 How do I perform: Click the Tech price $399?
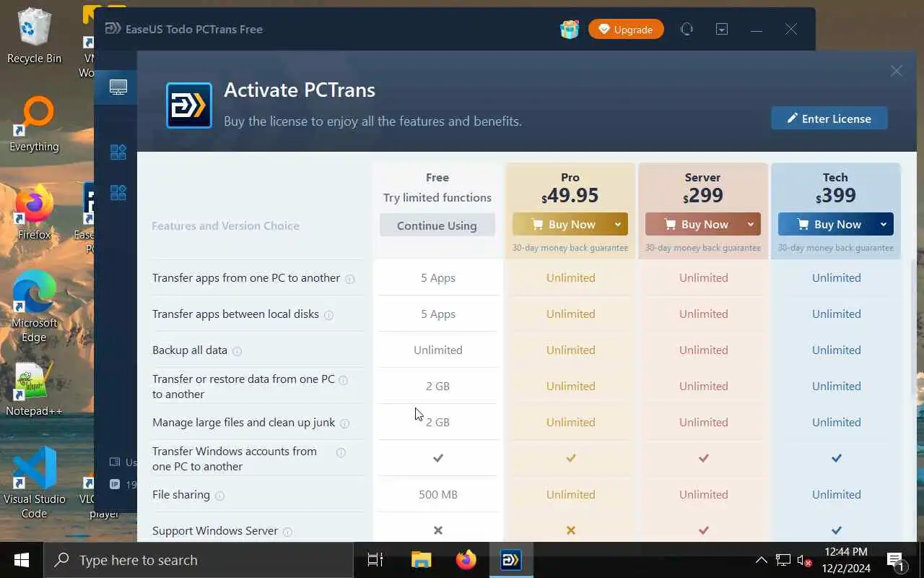pos(836,195)
